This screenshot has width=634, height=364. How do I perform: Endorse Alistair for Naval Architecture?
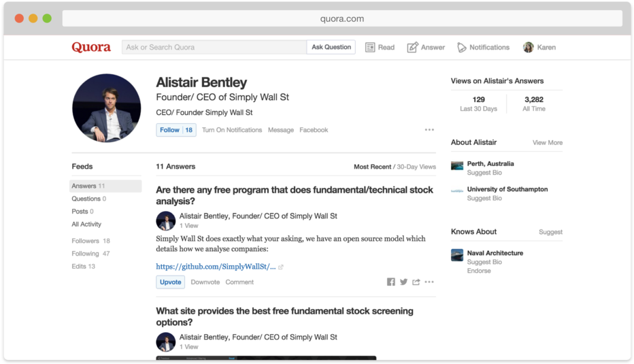click(x=479, y=271)
